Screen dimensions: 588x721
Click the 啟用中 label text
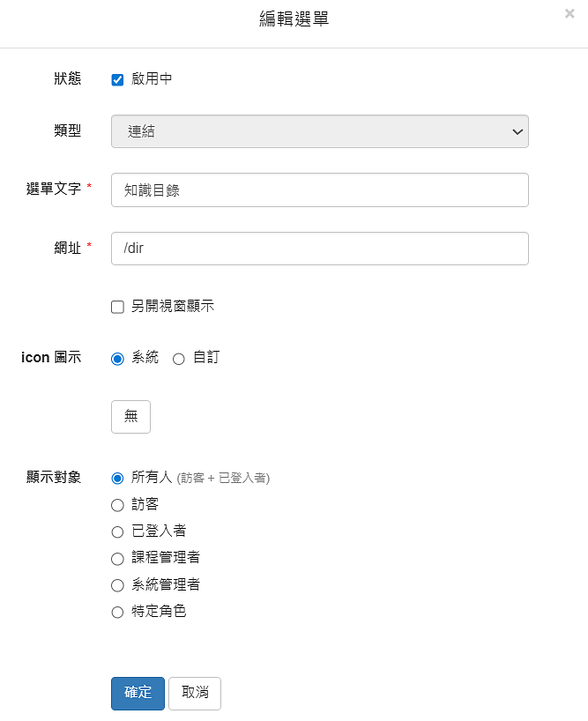coord(152,79)
